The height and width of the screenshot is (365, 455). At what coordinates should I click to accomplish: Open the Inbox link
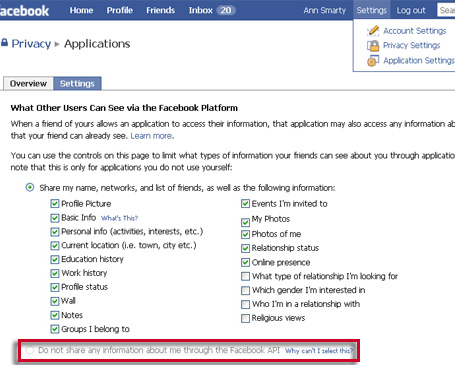tap(201, 10)
